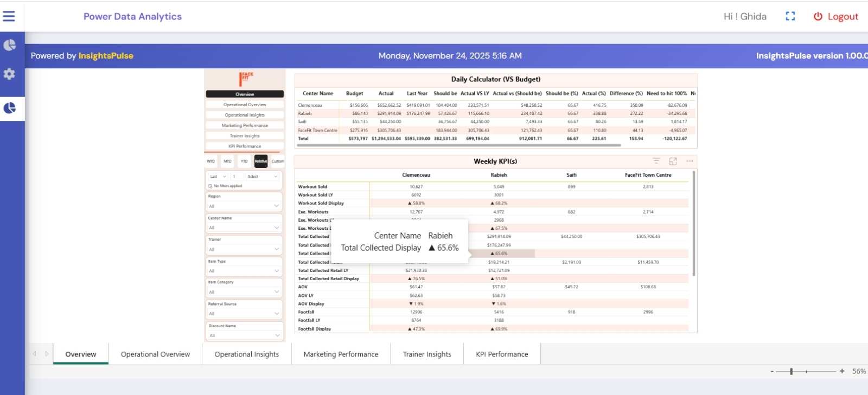Click the settings gear in sidebar
868x395 pixels.
tap(9, 74)
